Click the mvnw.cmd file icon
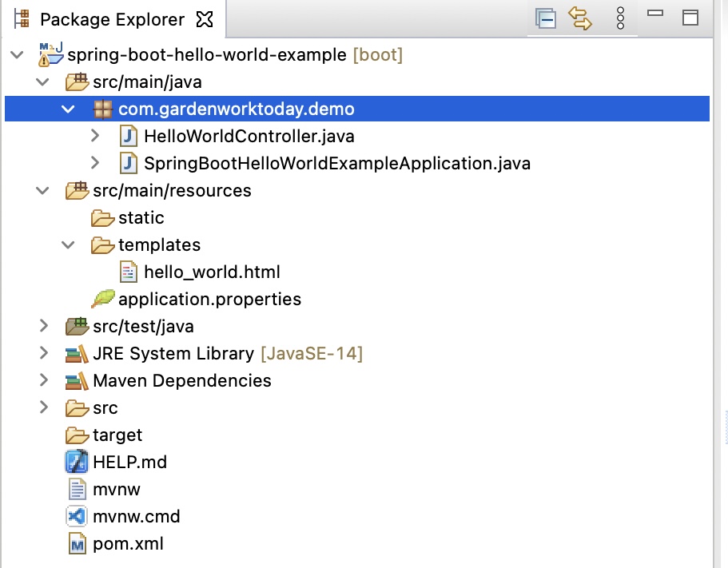The height and width of the screenshot is (568, 728). click(x=77, y=516)
